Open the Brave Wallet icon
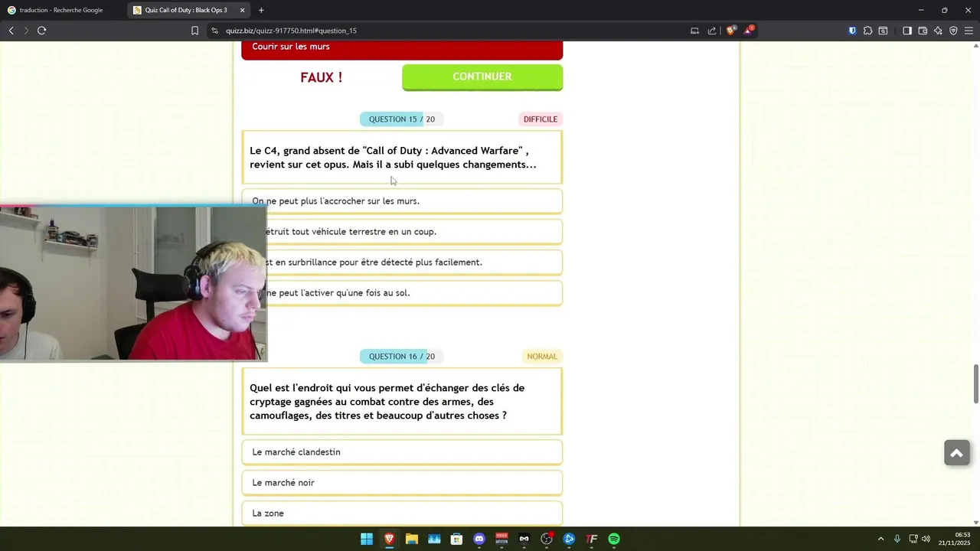 coord(923,31)
